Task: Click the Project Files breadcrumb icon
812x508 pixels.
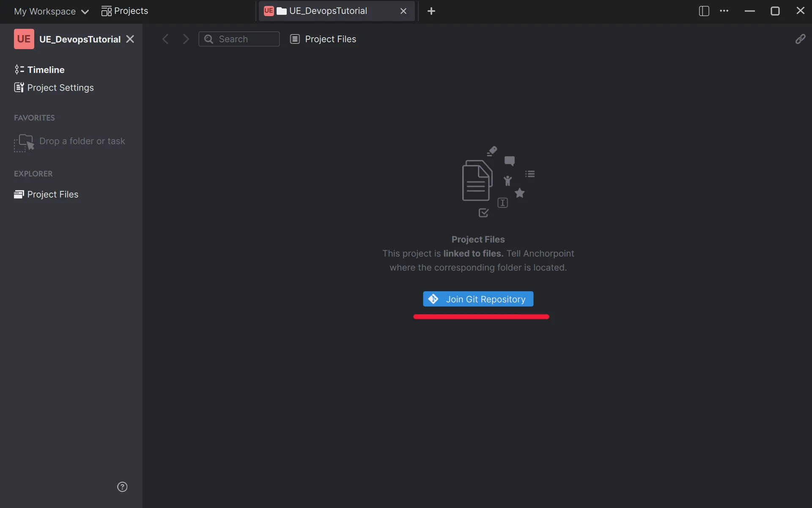Action: (x=295, y=39)
